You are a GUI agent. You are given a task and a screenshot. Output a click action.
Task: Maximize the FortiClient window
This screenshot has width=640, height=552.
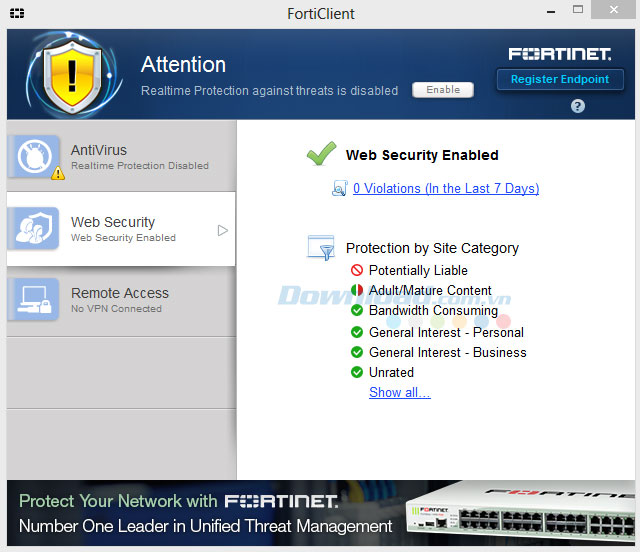click(x=578, y=9)
